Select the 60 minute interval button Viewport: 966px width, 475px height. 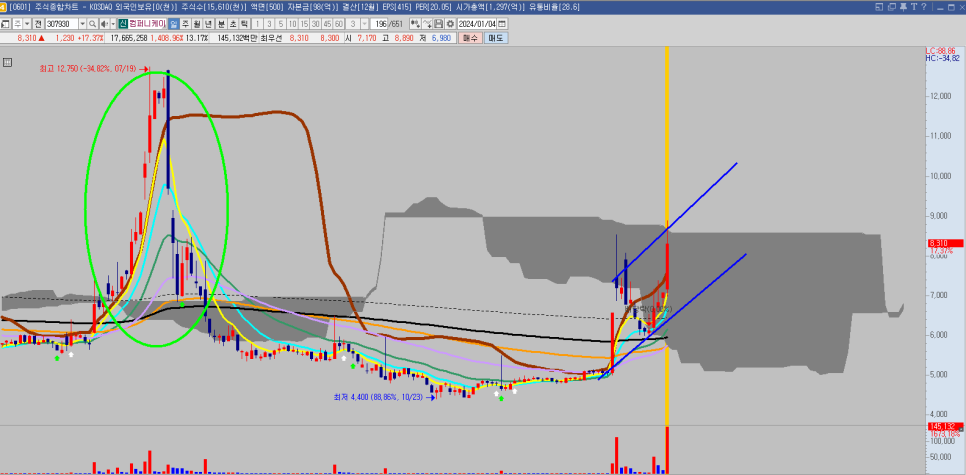point(339,23)
